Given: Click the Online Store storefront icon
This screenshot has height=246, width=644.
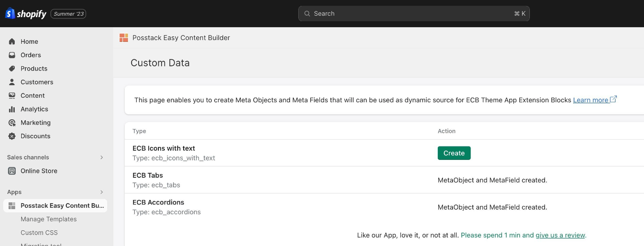Looking at the screenshot, I should coord(12,171).
